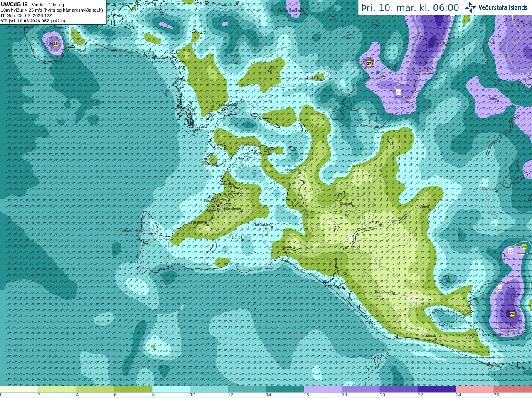
Task: Click the Hvanneyri station label
Action: coord(227,105)
